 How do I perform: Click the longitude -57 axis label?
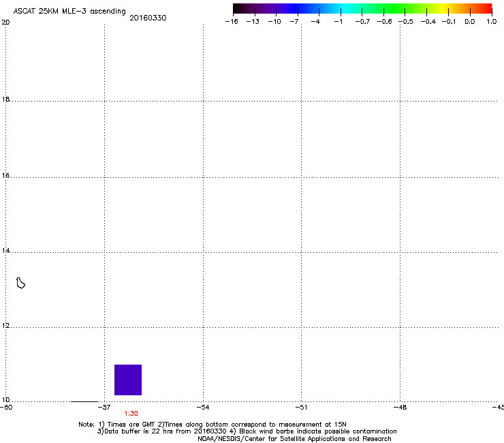click(104, 408)
